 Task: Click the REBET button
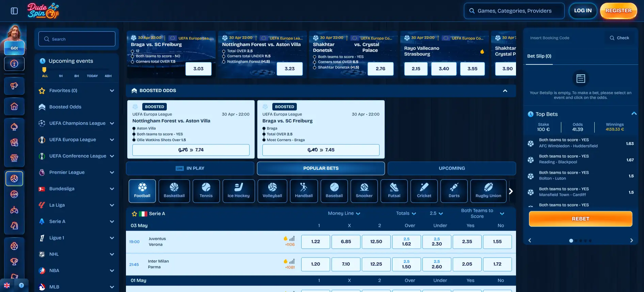(580, 219)
